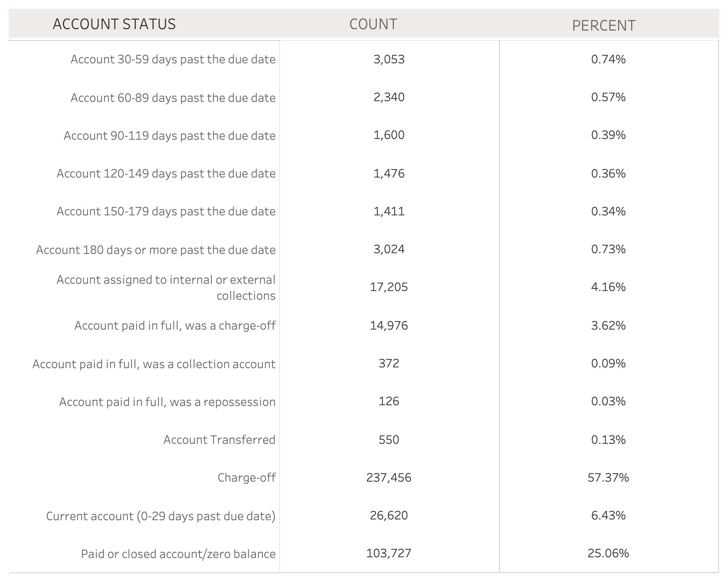Screen dimensions: 728x582
Task: Select the 'Account 30-59 days past the due date' row label
Action: pos(173,59)
